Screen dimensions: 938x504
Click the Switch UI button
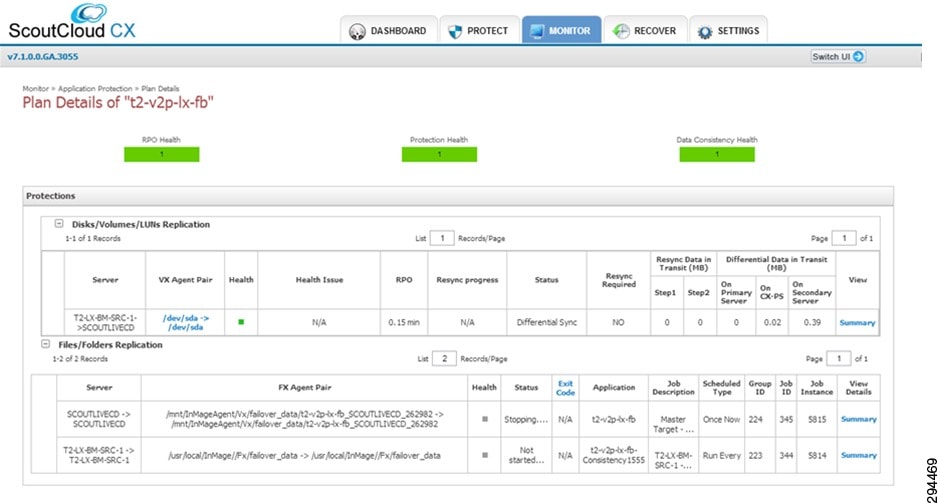tap(837, 56)
